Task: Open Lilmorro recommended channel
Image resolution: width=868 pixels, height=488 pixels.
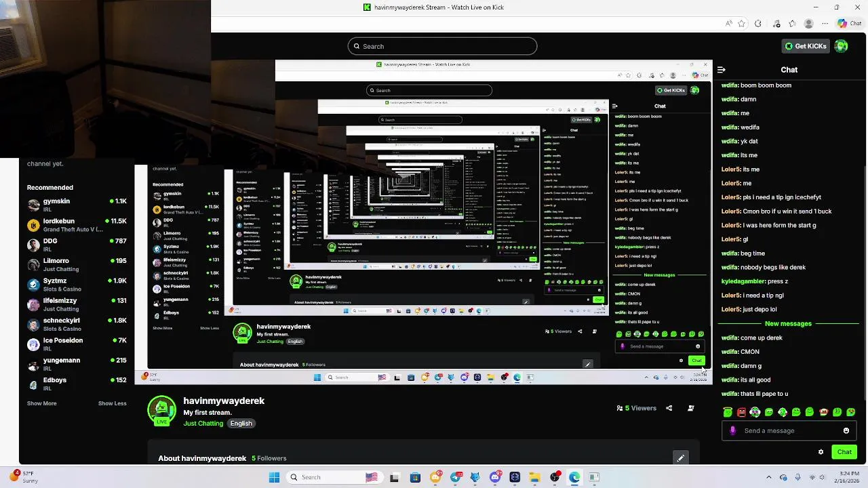Action: click(x=77, y=264)
